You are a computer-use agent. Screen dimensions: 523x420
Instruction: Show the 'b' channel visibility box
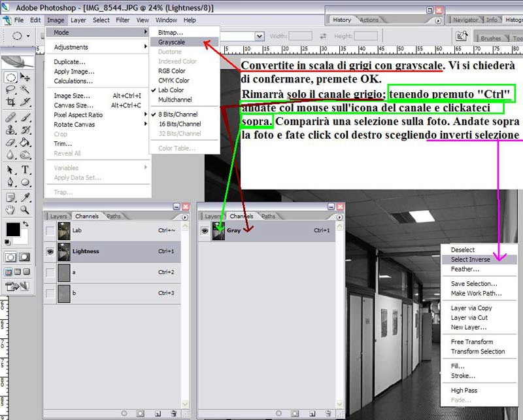pyautogui.click(x=50, y=294)
